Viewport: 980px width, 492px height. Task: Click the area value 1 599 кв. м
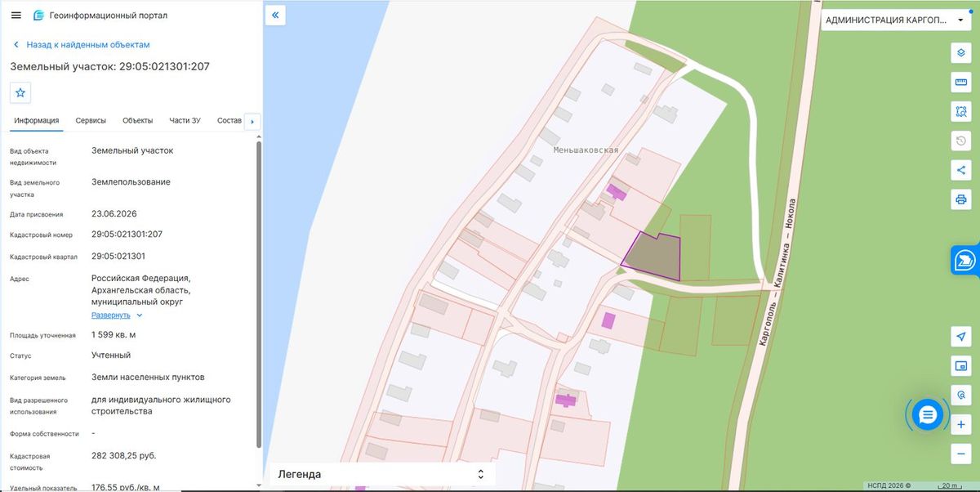tap(114, 335)
